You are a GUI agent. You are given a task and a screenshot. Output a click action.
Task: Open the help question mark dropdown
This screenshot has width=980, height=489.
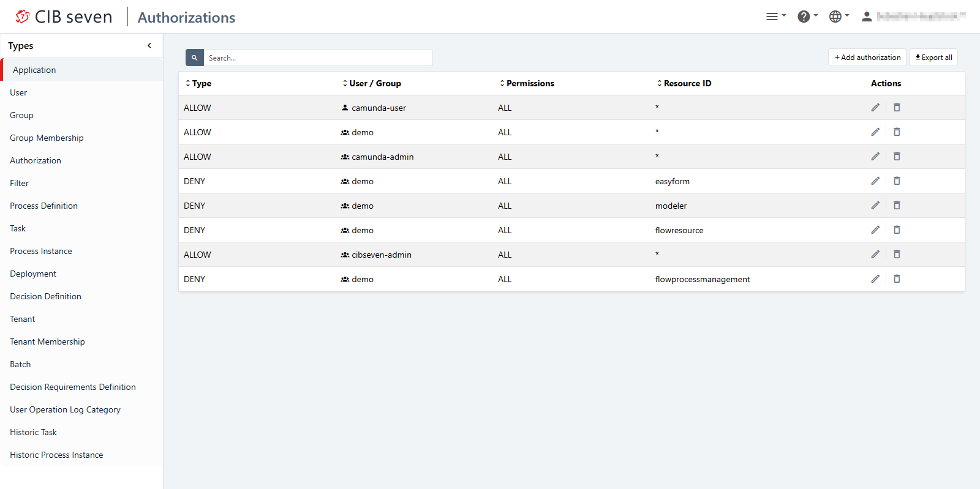pyautogui.click(x=807, y=17)
